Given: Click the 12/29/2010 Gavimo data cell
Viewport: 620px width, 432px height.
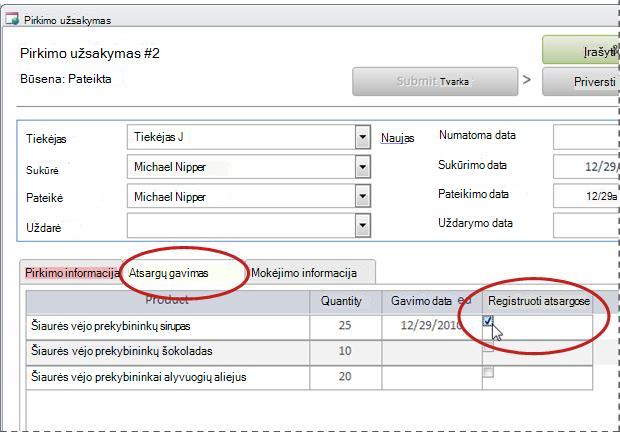Looking at the screenshot, I should [431, 326].
